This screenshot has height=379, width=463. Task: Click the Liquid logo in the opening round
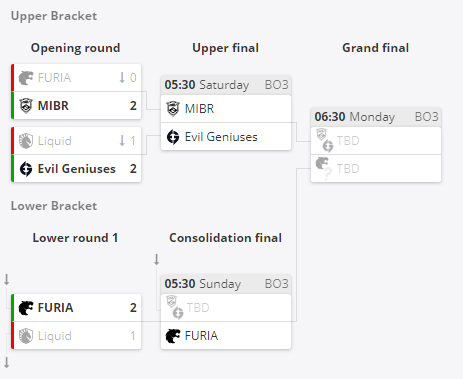click(x=26, y=141)
